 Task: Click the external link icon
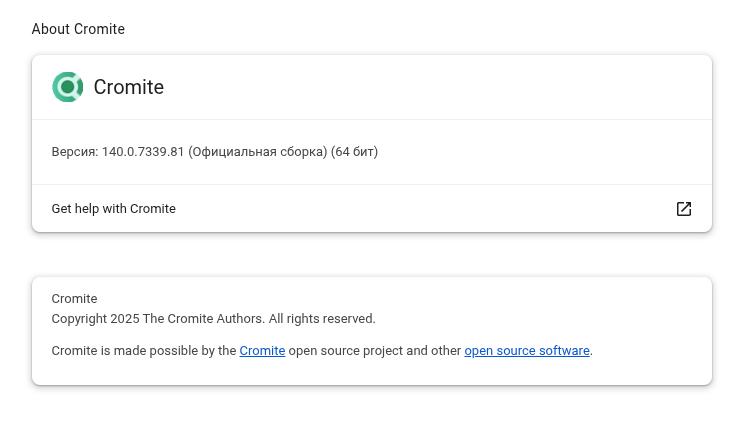(x=684, y=209)
